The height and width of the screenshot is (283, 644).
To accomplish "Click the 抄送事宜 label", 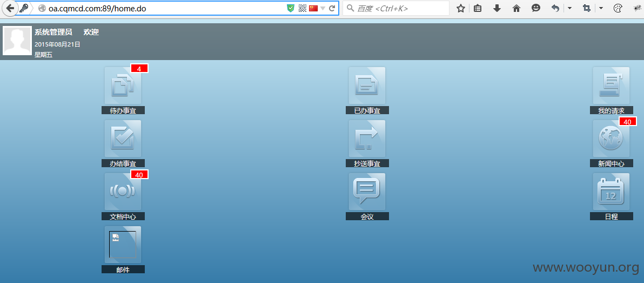I will coord(367,163).
